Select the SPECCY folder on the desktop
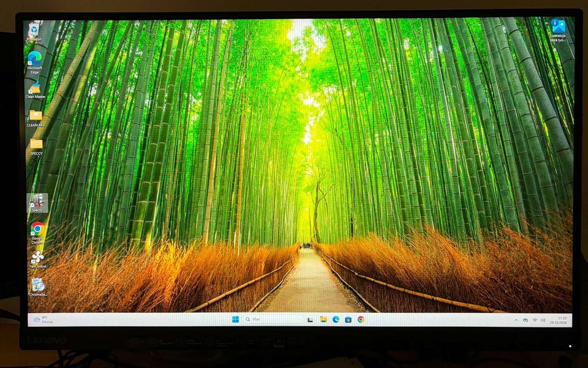 click(x=36, y=147)
